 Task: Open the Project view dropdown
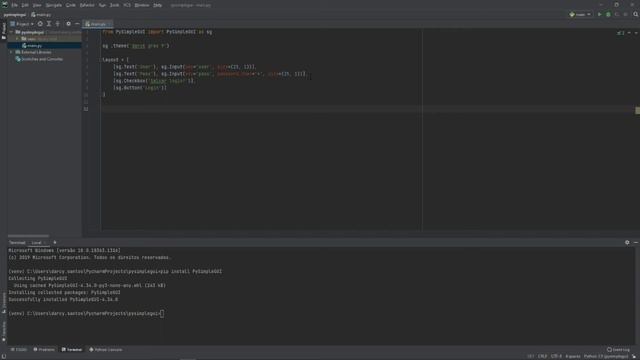[x=22, y=24]
